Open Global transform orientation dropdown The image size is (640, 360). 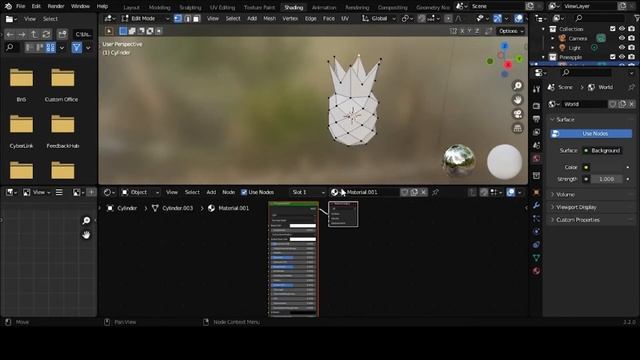click(x=379, y=19)
